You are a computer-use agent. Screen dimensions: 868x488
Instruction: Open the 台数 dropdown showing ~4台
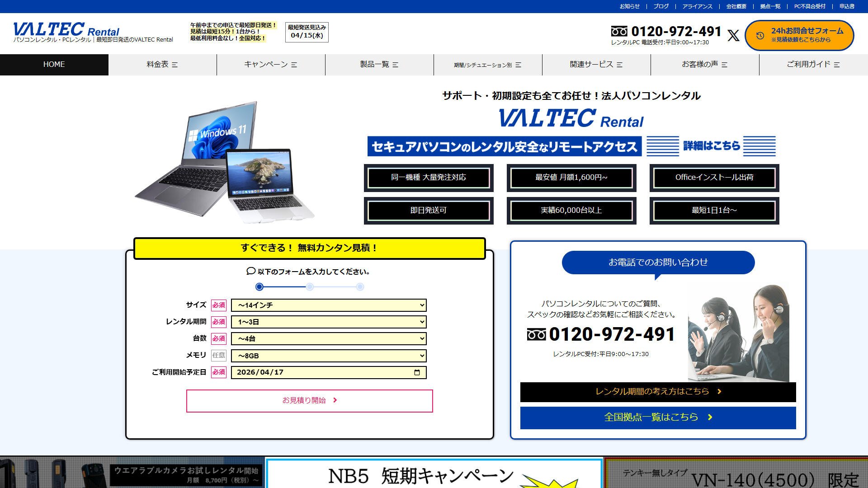tap(329, 338)
